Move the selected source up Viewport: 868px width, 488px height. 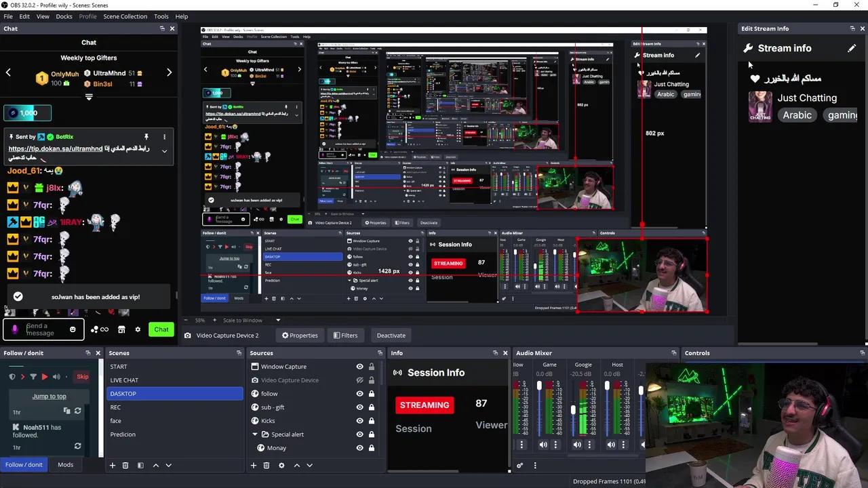pos(296,465)
